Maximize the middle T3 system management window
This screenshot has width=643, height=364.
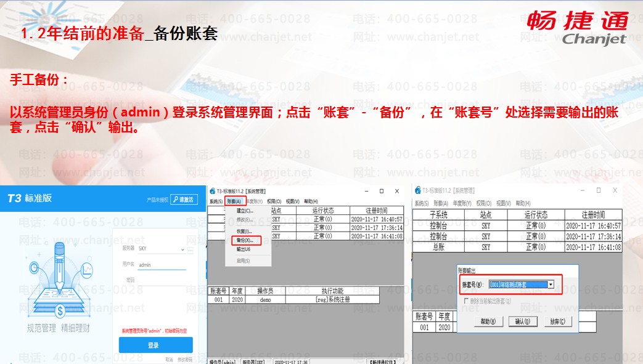[382, 191]
